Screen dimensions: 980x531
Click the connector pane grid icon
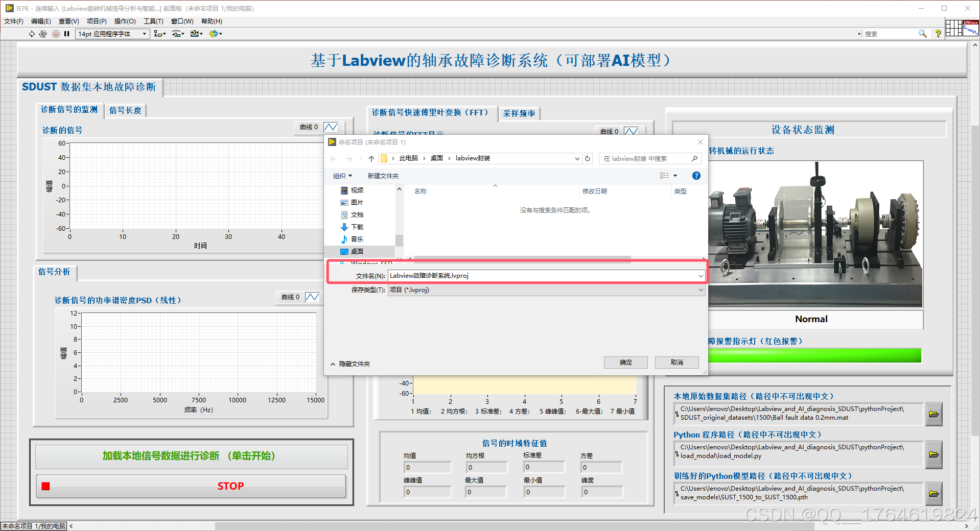pos(953,28)
